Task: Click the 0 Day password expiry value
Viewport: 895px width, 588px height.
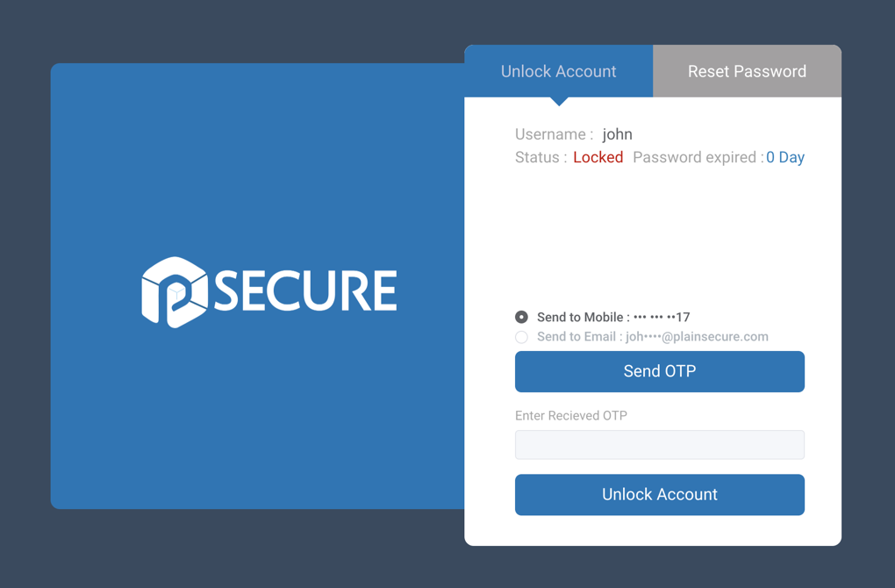Action: click(784, 158)
